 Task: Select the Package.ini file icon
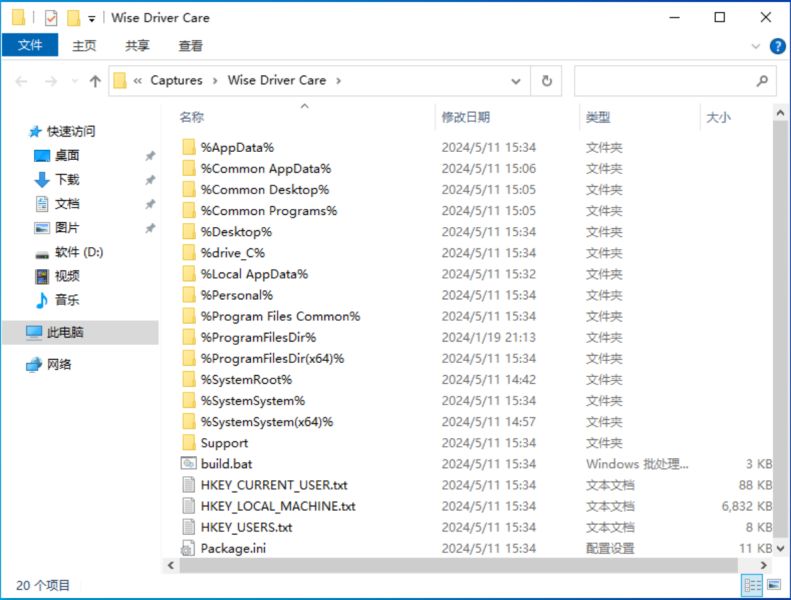coord(188,549)
